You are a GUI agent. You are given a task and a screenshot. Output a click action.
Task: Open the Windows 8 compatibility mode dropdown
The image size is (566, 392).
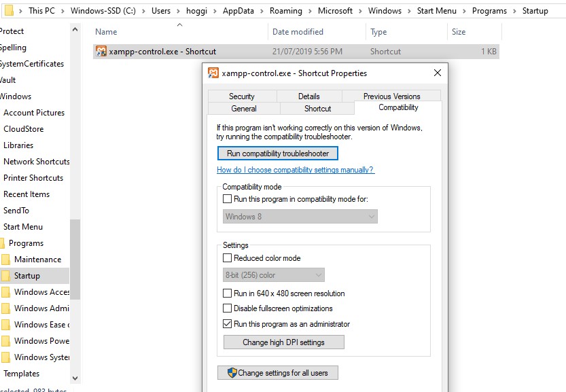371,215
